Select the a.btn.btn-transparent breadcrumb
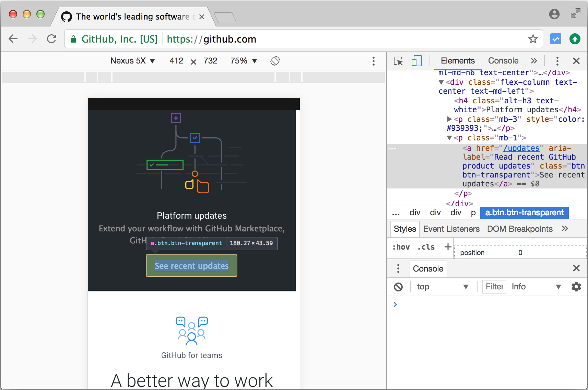Image resolution: width=588 pixels, height=390 pixels. pyautogui.click(x=524, y=213)
